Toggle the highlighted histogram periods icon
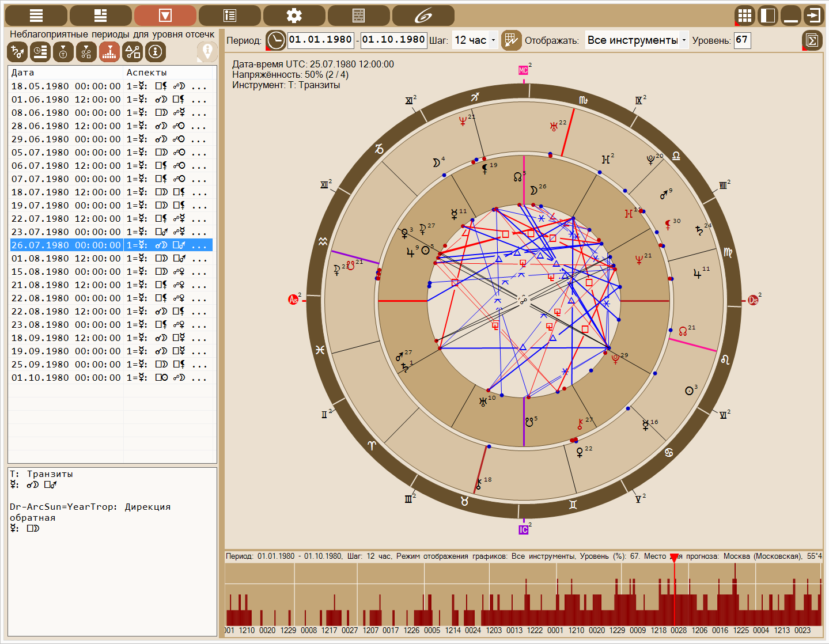829x644 pixels. coord(109,52)
